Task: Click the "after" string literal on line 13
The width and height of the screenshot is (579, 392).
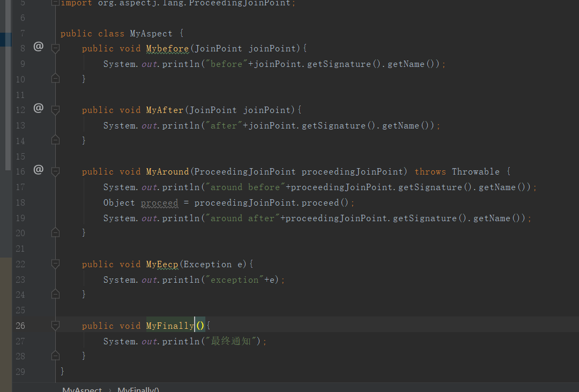Action: [224, 126]
